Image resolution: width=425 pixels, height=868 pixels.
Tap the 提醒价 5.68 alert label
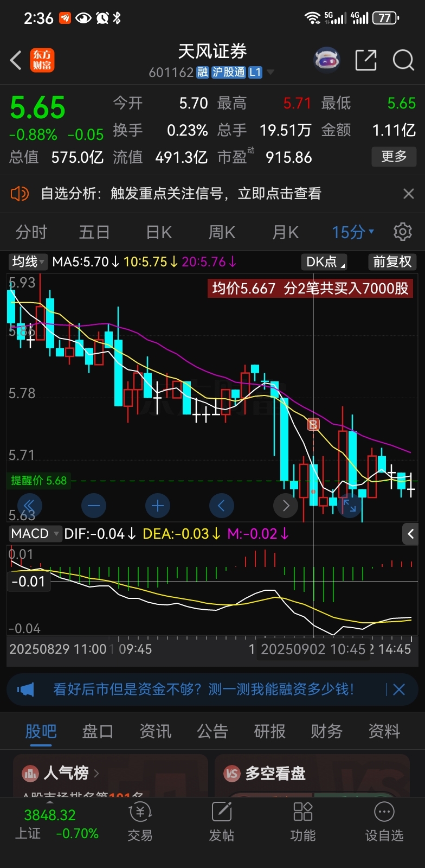tap(39, 481)
